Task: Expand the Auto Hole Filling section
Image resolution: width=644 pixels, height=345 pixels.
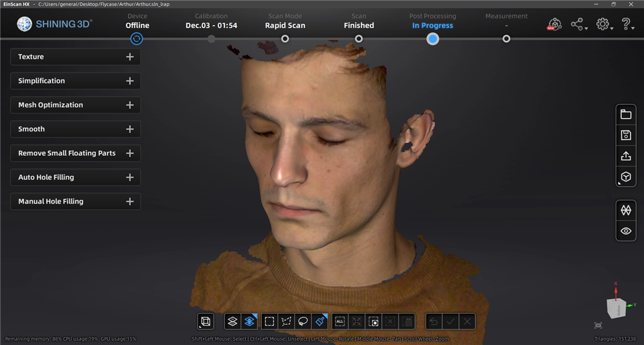Action: [130, 177]
